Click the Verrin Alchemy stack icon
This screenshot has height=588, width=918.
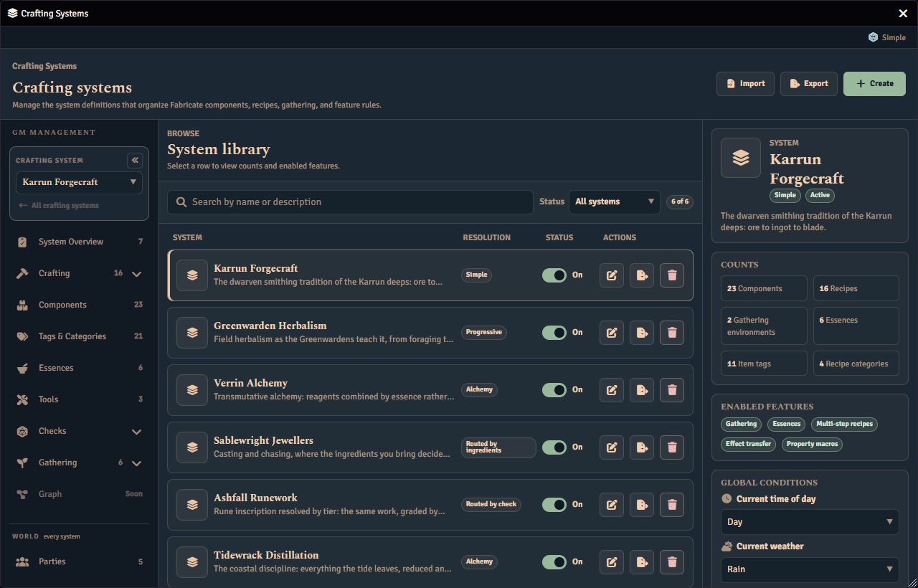(x=192, y=390)
